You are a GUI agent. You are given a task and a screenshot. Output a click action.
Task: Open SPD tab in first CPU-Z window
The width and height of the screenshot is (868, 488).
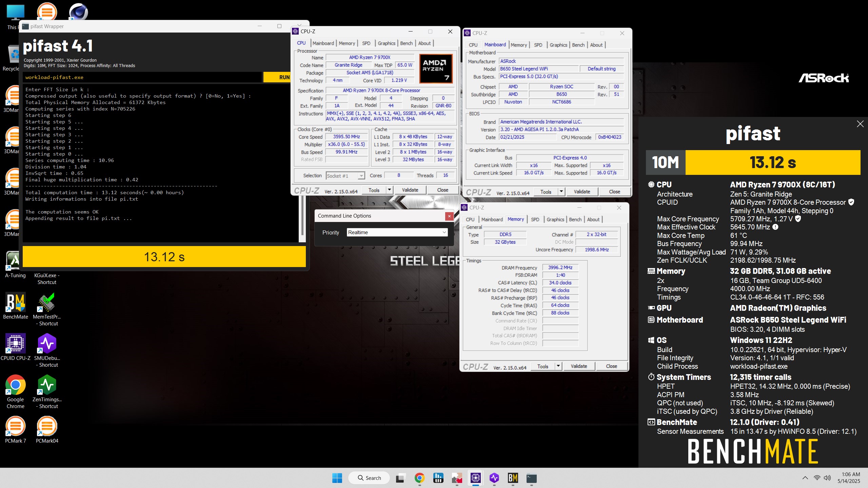[366, 43]
